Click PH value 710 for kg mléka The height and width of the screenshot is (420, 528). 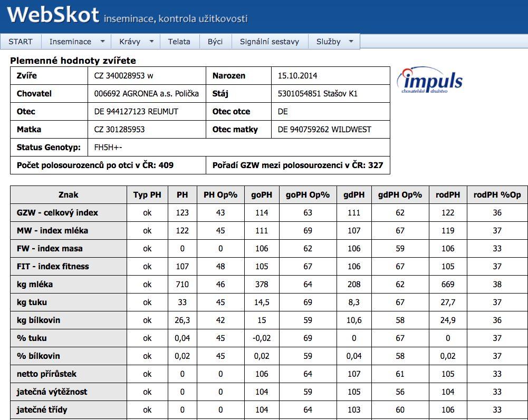(x=182, y=285)
